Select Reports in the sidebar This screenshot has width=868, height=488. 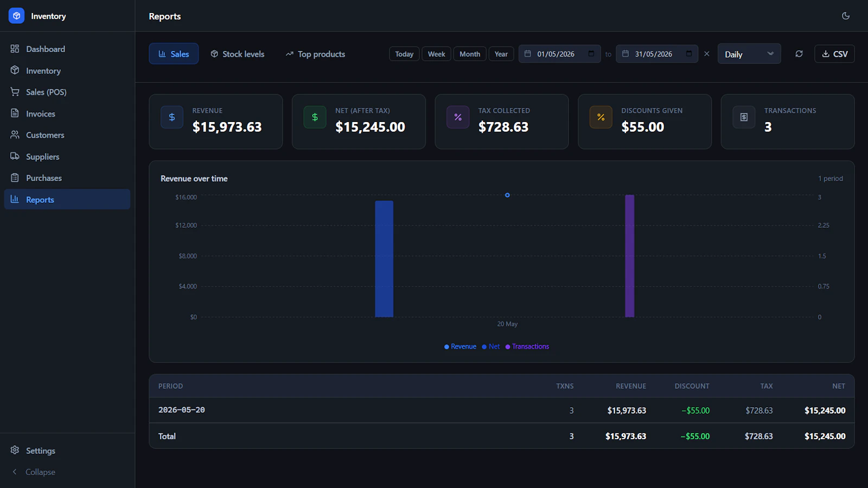[x=67, y=200]
